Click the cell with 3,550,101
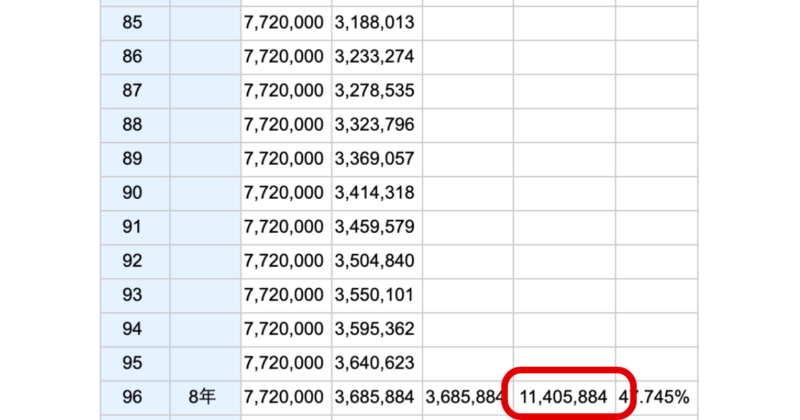The image size is (800, 420). tap(374, 295)
